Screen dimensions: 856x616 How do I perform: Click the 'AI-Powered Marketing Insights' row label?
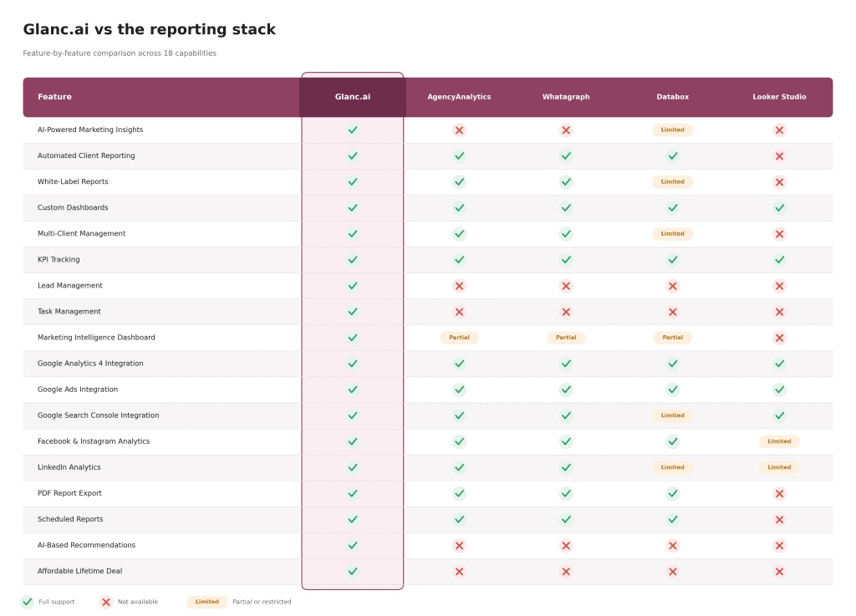[x=90, y=130]
